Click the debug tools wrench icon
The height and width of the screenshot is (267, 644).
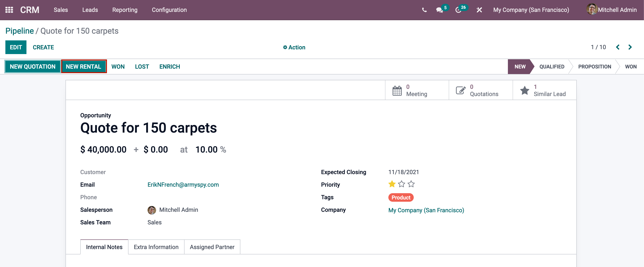pyautogui.click(x=479, y=10)
